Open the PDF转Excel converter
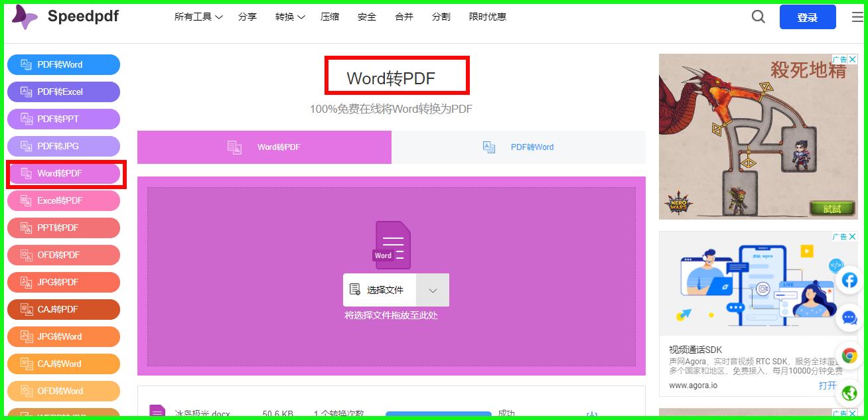This screenshot has height=420, width=868. (64, 92)
